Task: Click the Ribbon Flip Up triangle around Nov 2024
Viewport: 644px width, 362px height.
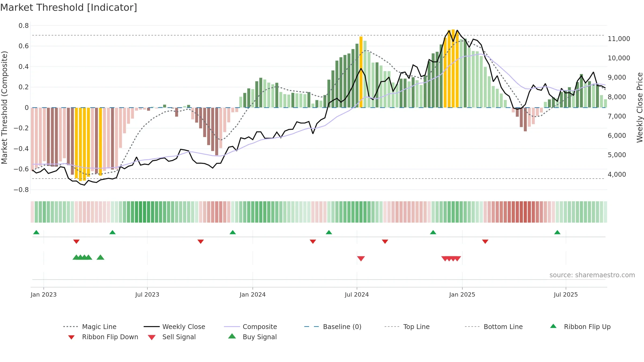Action: (x=433, y=232)
